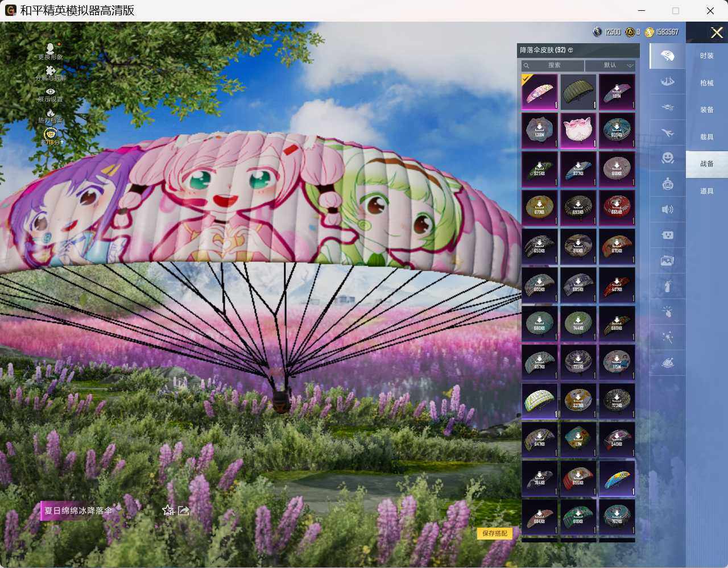This screenshot has width=728, height=568.
Task: Click the 718分 score badge icon
Action: tap(51, 135)
